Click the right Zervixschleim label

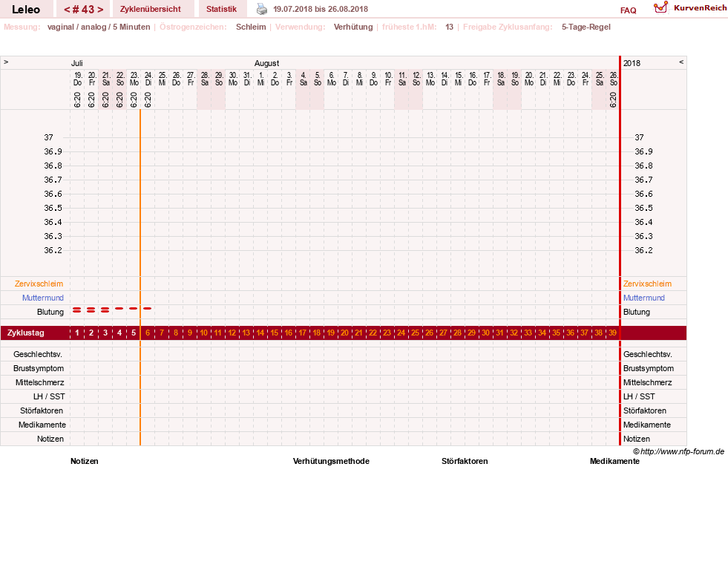[x=647, y=284]
